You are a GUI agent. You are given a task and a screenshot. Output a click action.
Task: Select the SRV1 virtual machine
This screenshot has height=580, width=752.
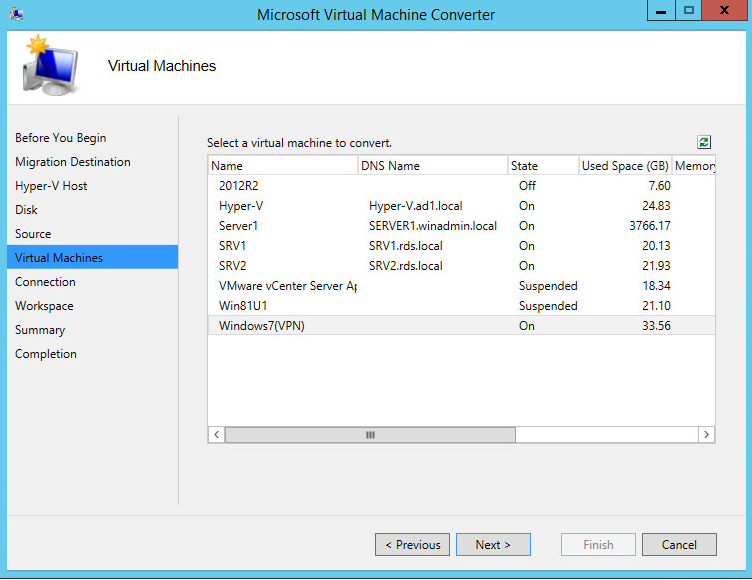tap(461, 246)
